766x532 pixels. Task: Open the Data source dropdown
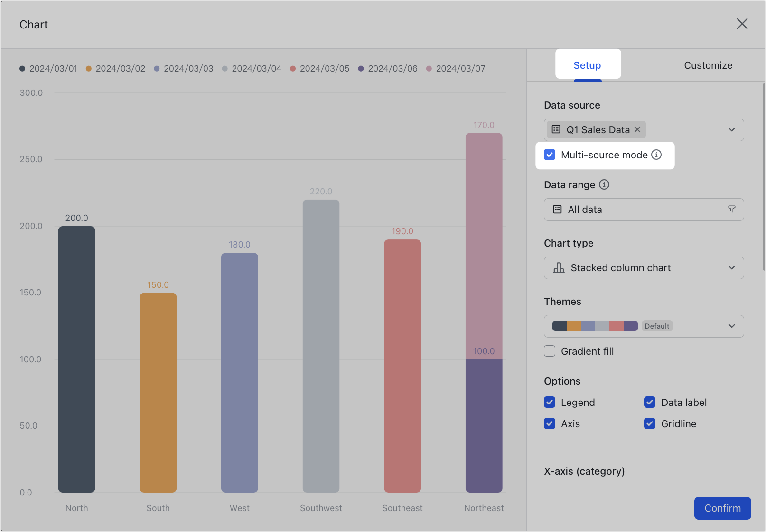click(731, 129)
